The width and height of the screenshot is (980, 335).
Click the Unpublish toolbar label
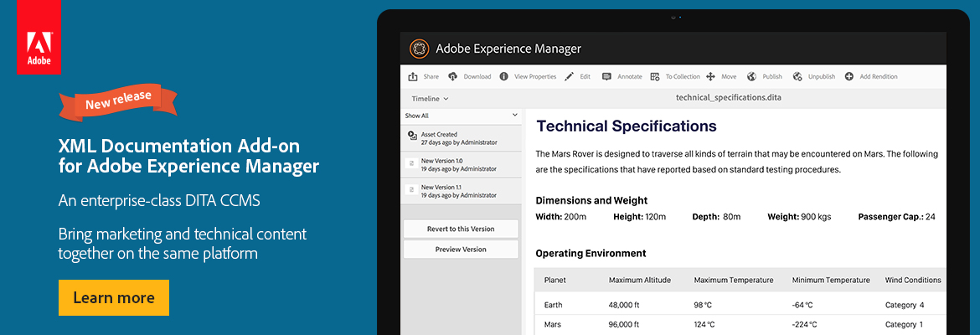[821, 76]
